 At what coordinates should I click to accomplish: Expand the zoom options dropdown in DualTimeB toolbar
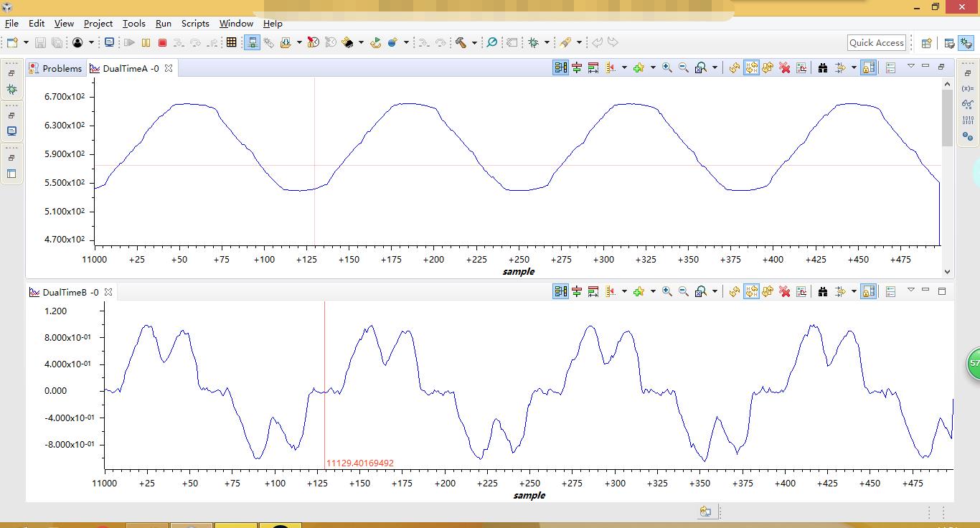tap(715, 291)
